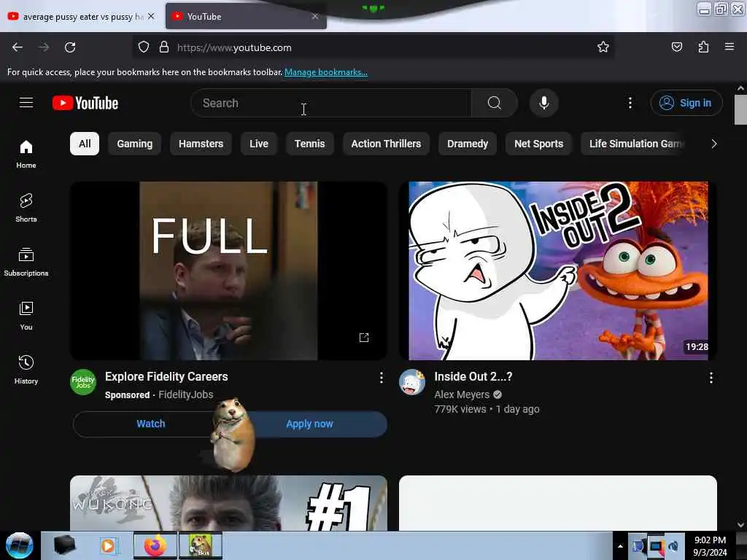
Task: Click the taskbar clock showing 9:02 PM
Action: (710, 546)
